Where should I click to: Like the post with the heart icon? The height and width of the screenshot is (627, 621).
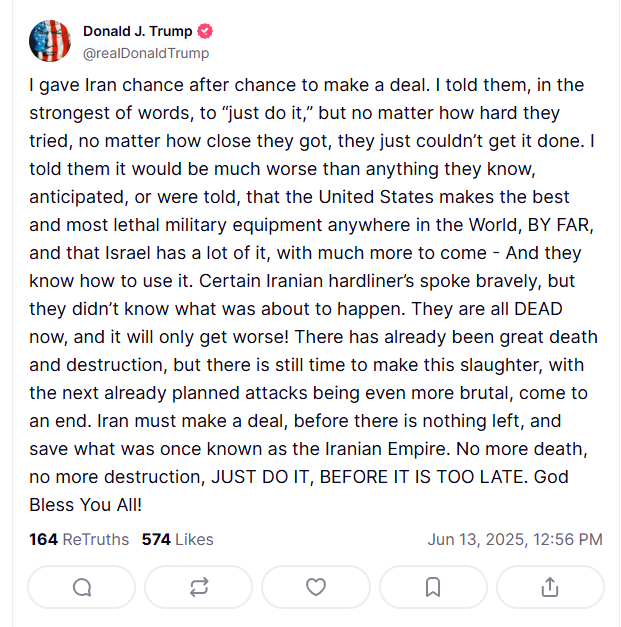tap(316, 587)
